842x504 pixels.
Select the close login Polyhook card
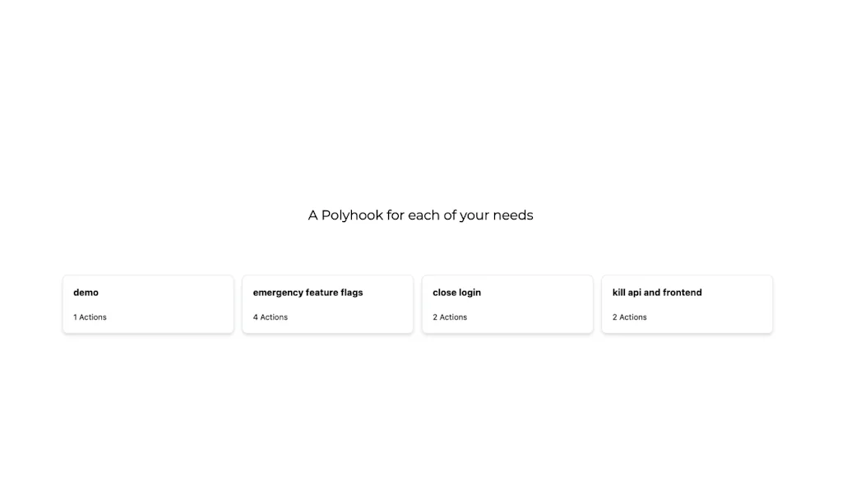507,304
